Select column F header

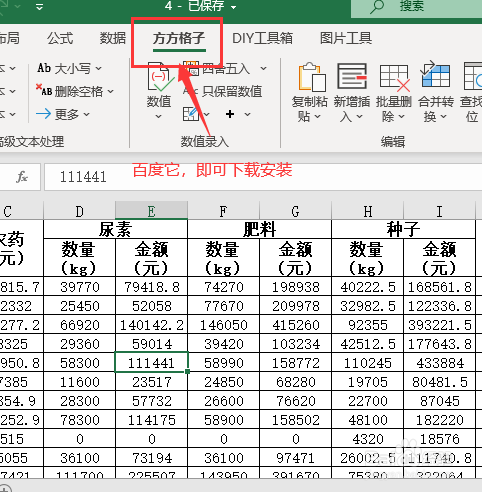tap(223, 212)
